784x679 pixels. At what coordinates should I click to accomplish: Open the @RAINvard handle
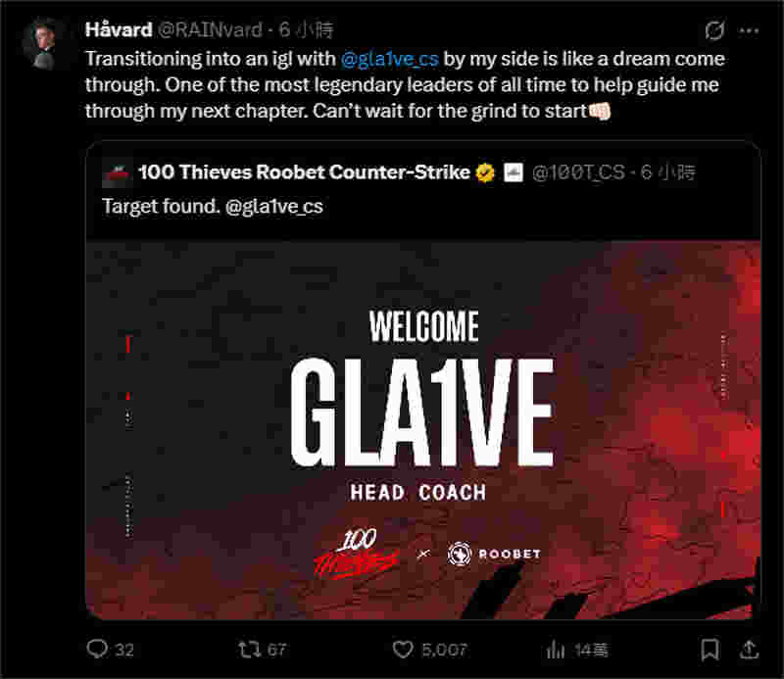[210, 30]
